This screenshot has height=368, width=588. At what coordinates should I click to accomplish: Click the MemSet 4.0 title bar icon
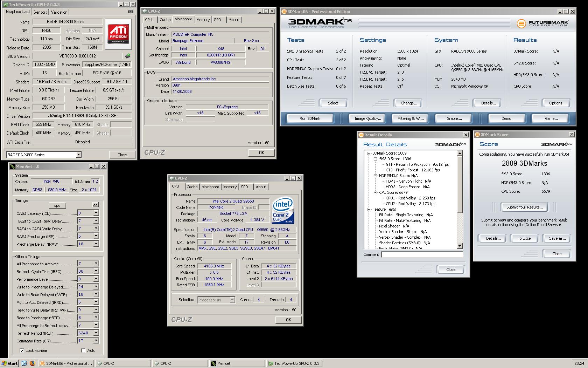12,166
